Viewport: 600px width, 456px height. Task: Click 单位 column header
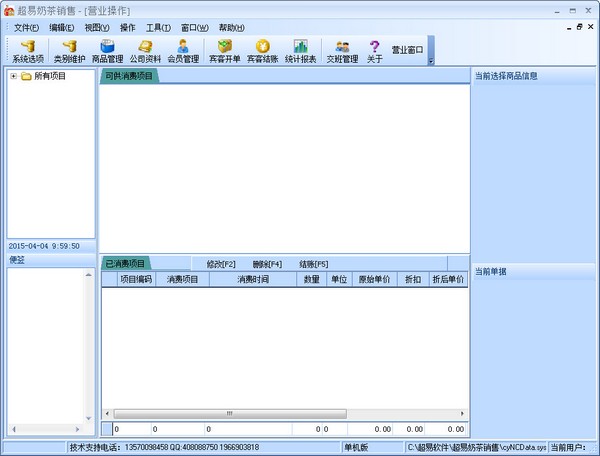click(x=339, y=279)
